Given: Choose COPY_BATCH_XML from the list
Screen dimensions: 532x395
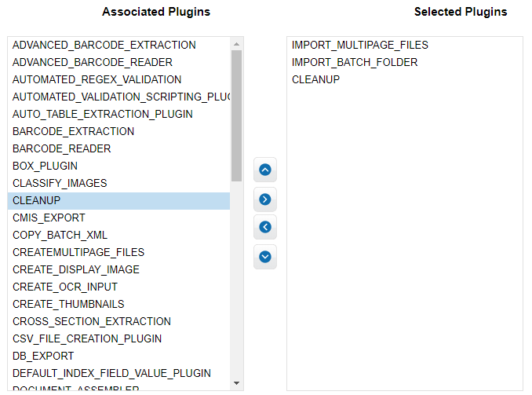Looking at the screenshot, I should point(118,235).
